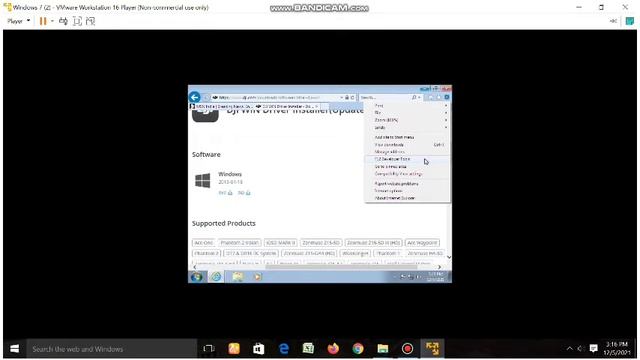This screenshot has width=640, height=360.
Task: Click the lock icon in address bar
Action: (x=347, y=98)
